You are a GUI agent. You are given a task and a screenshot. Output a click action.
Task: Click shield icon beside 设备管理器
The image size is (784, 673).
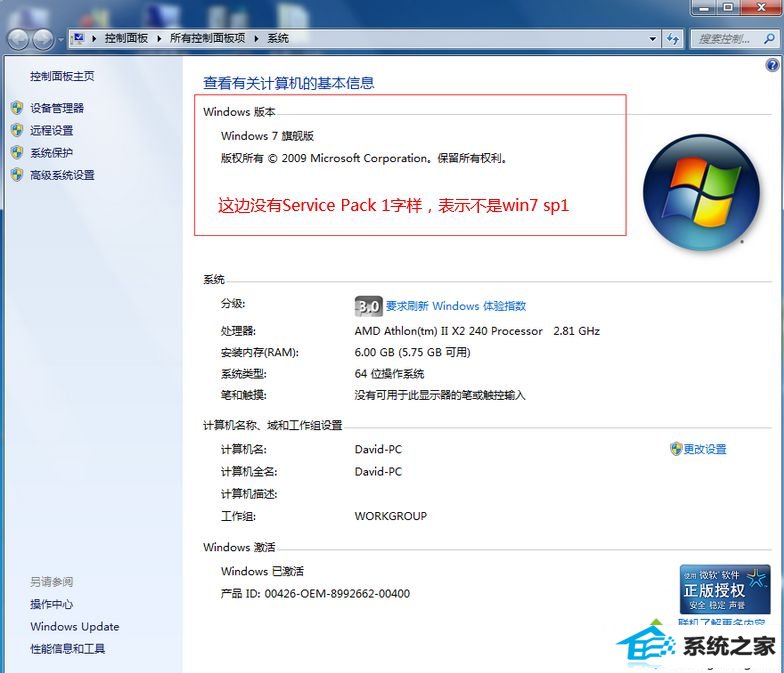(x=18, y=108)
